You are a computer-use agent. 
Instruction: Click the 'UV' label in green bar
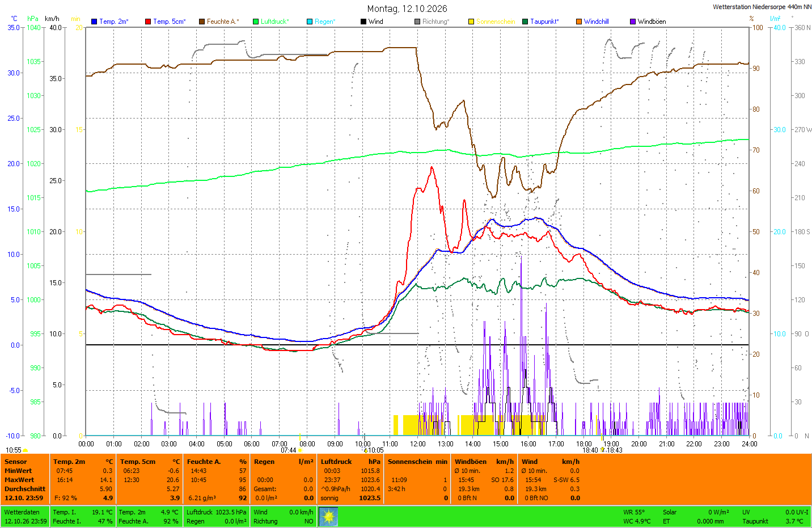(746, 512)
